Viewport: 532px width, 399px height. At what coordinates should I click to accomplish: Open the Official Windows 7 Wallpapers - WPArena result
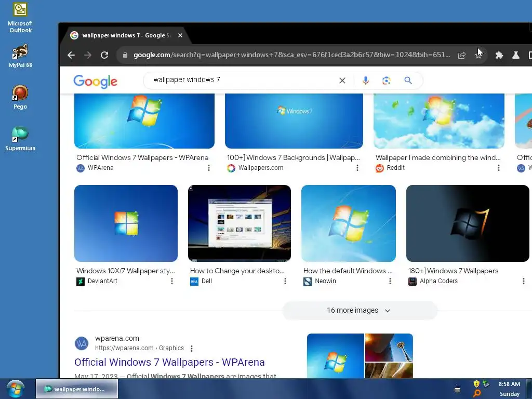169,362
